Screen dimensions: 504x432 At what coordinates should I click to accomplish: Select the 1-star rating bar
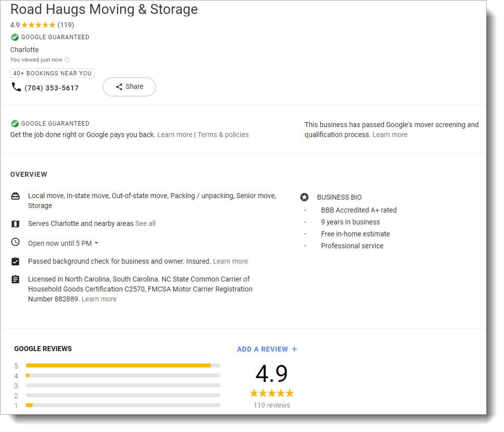pyautogui.click(x=123, y=405)
